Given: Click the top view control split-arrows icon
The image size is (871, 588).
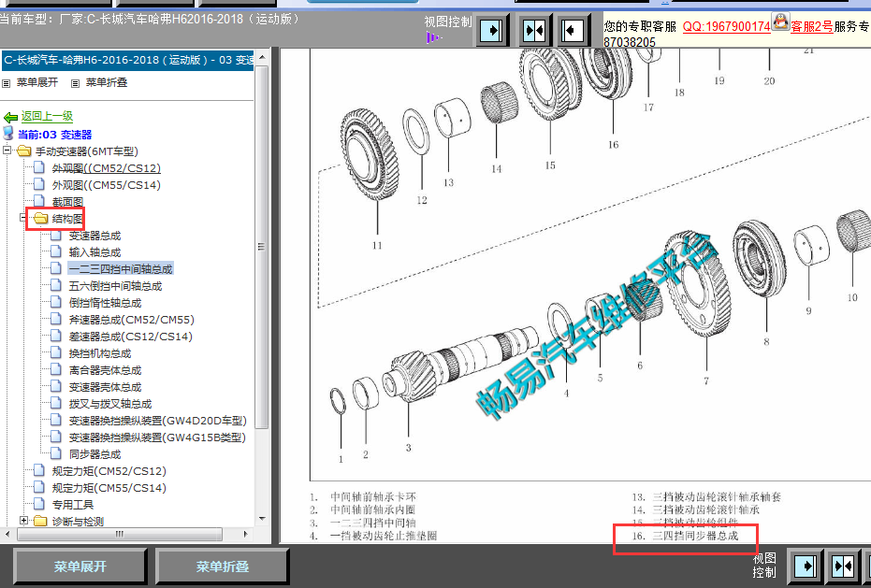Looking at the screenshot, I should click(x=534, y=30).
